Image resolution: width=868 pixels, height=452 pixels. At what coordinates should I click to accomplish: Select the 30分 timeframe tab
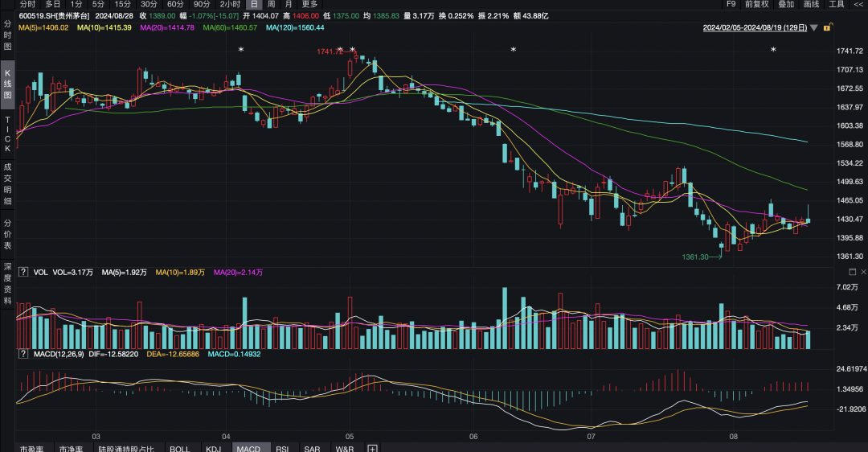coord(149,4)
